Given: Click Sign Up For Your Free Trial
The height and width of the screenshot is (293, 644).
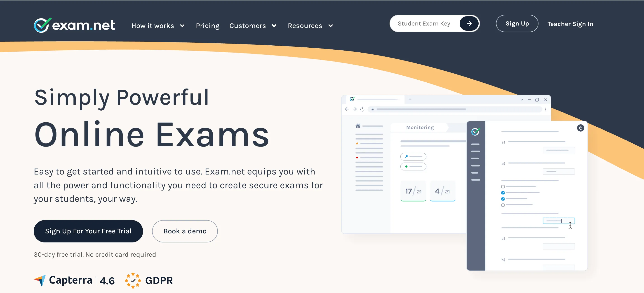Looking at the screenshot, I should click(x=88, y=231).
